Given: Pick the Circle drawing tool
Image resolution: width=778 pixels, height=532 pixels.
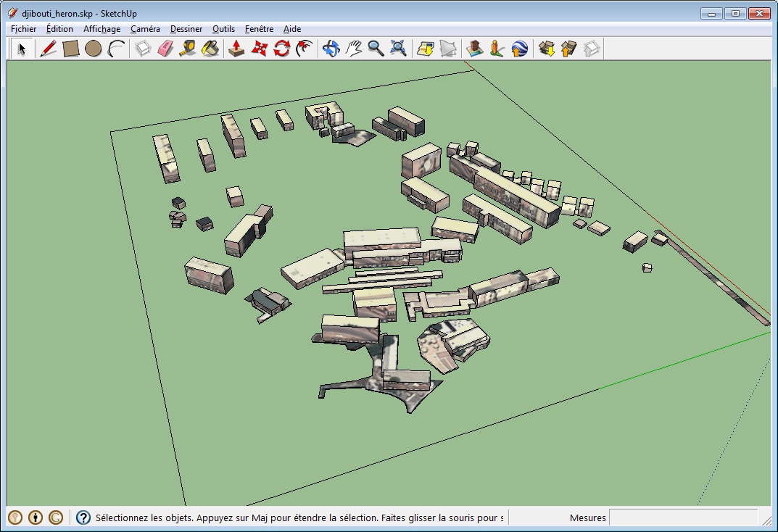Looking at the screenshot, I should click(x=94, y=49).
